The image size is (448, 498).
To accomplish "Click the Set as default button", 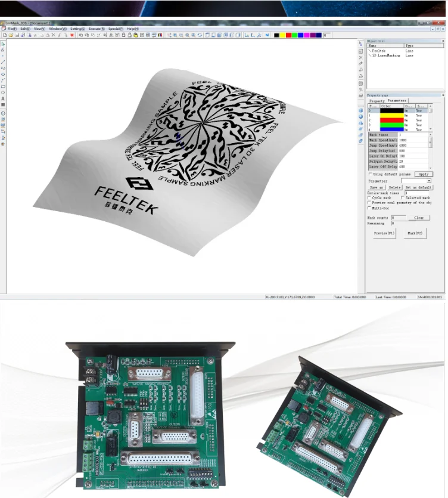I will pyautogui.click(x=418, y=187).
